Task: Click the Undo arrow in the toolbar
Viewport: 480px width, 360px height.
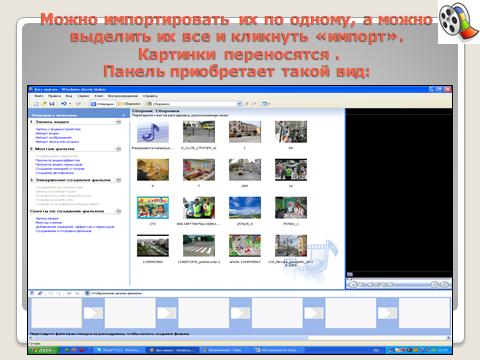Action: click(64, 104)
